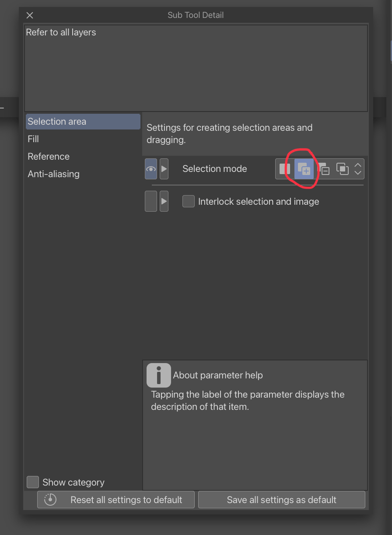Check the Show category box
The height and width of the screenshot is (535, 392).
click(x=32, y=482)
